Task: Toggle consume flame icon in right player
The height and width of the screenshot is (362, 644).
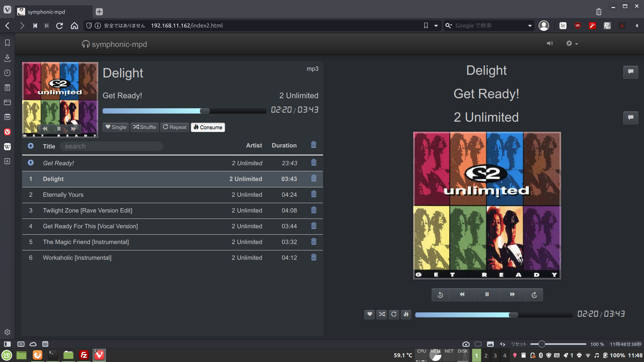Action: tap(406, 314)
